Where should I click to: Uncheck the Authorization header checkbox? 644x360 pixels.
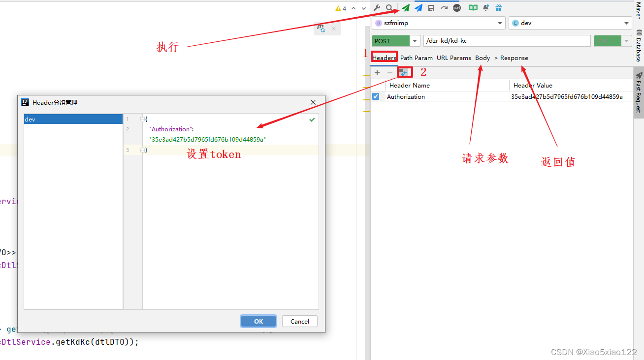376,96
